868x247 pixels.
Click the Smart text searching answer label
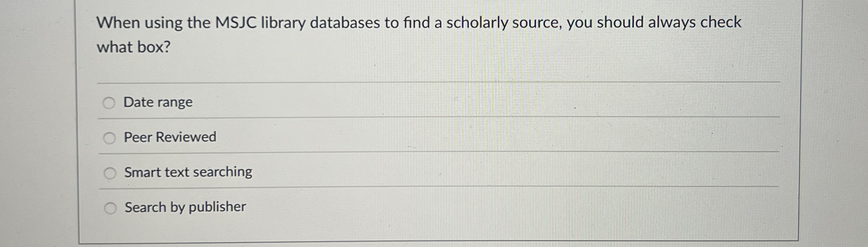pyautogui.click(x=188, y=173)
